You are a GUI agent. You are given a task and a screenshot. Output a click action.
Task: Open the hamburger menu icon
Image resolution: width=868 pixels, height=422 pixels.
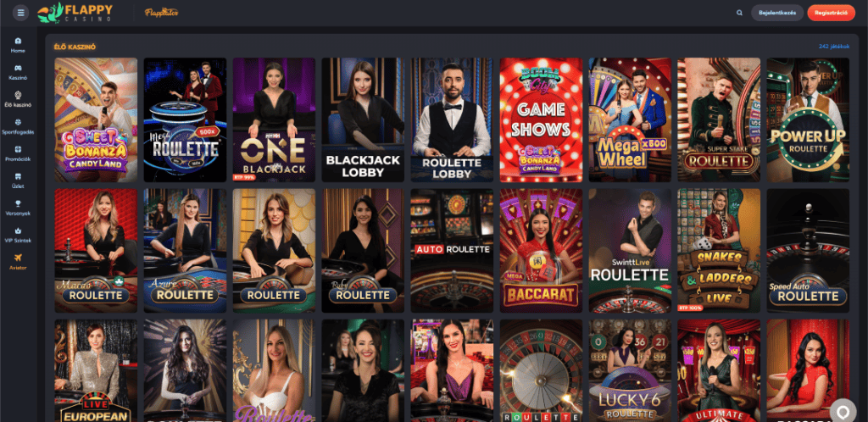click(20, 12)
